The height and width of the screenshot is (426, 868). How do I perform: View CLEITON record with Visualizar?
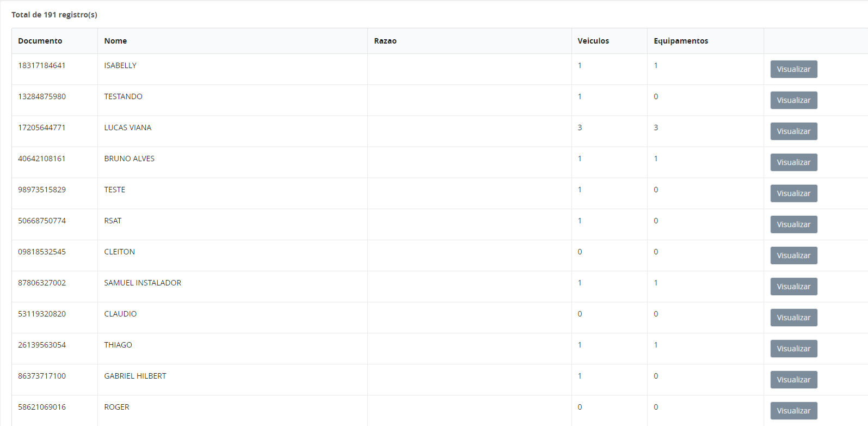pos(793,255)
